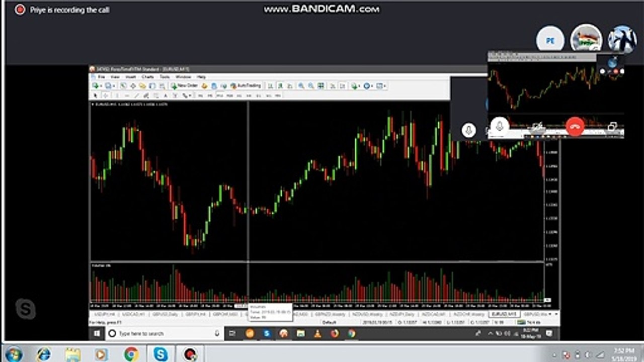This screenshot has width=644, height=362.
Task: End the Skype call with red button
Action: pos(575,126)
